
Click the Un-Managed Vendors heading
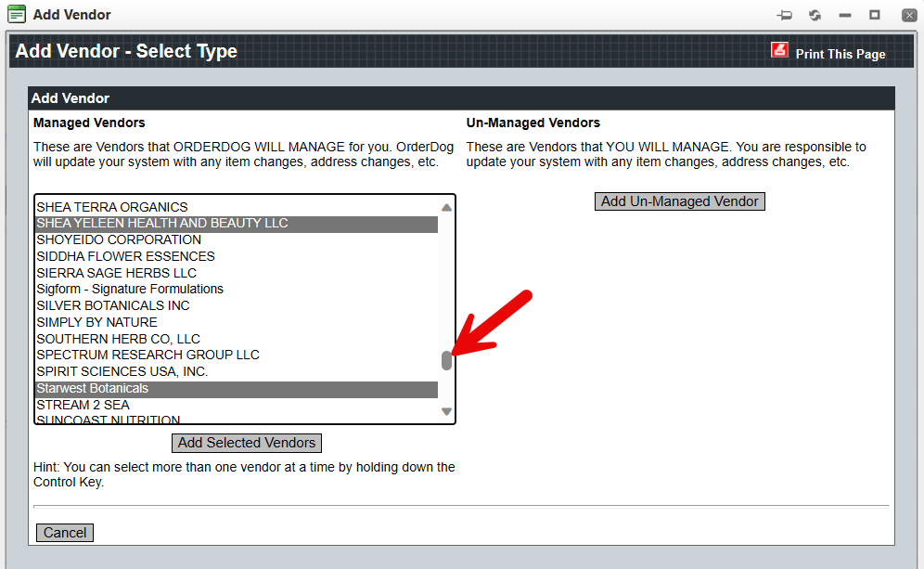click(x=533, y=123)
